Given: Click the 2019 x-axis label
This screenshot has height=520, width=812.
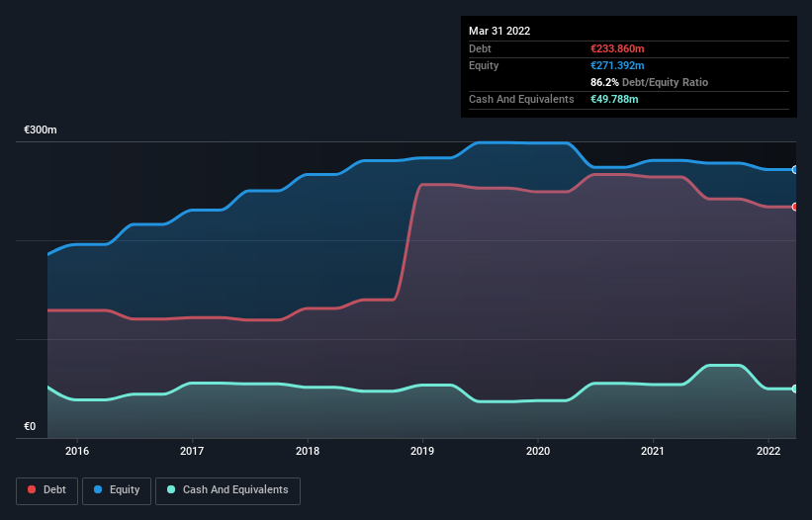Looking at the screenshot, I should pos(422,451).
